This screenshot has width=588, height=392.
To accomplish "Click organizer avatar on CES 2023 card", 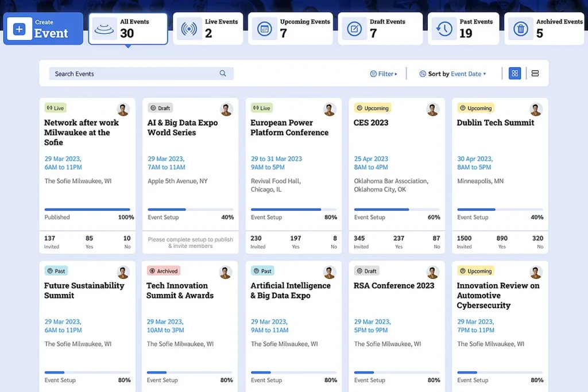I will click(x=432, y=110).
